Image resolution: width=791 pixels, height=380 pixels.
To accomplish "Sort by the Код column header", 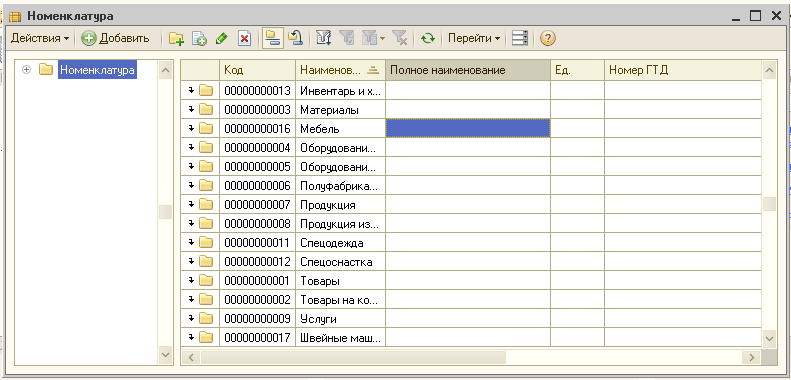I will click(x=257, y=70).
